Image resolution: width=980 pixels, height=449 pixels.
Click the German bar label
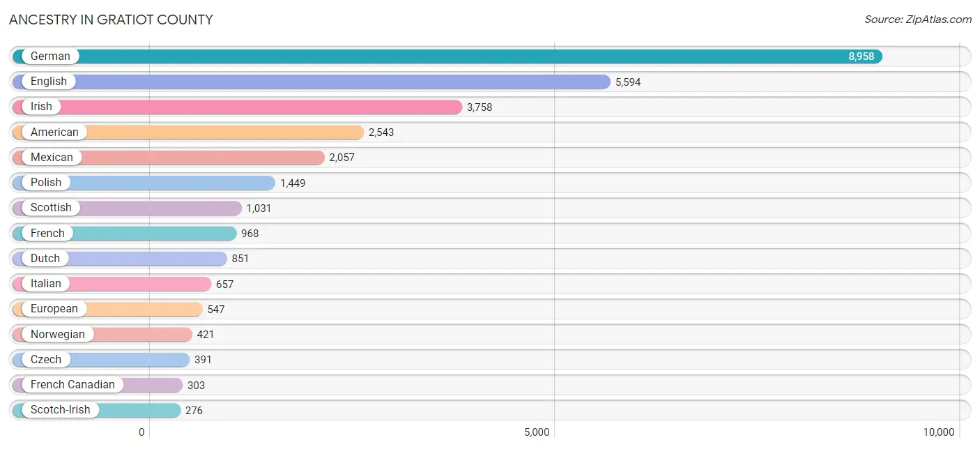tap(50, 56)
